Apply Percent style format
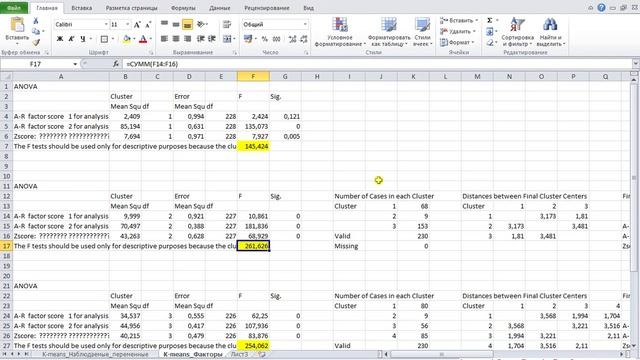 click(264, 39)
